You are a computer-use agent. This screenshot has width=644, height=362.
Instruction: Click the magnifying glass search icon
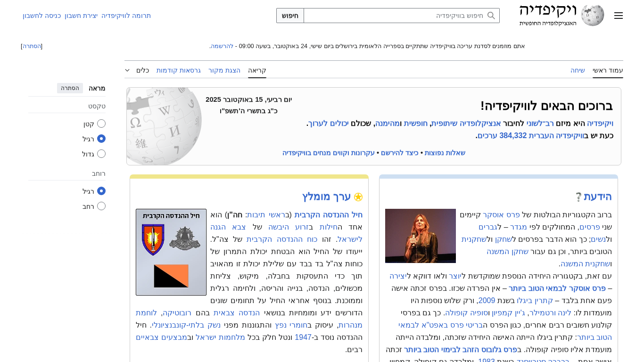491,16
